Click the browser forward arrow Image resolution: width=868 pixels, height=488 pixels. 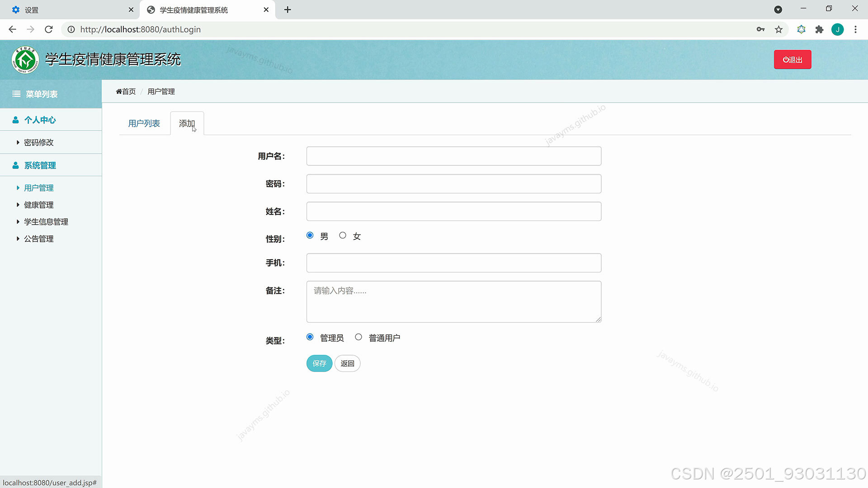point(31,29)
